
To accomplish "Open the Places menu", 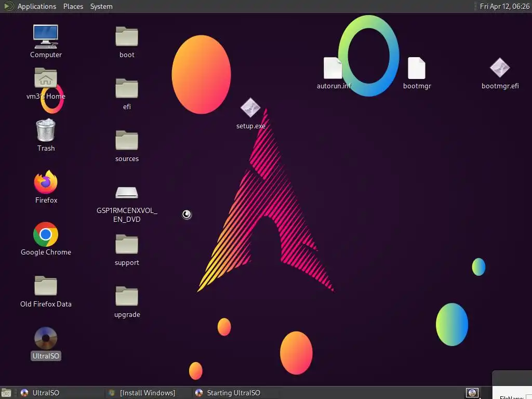I will pos(73,6).
